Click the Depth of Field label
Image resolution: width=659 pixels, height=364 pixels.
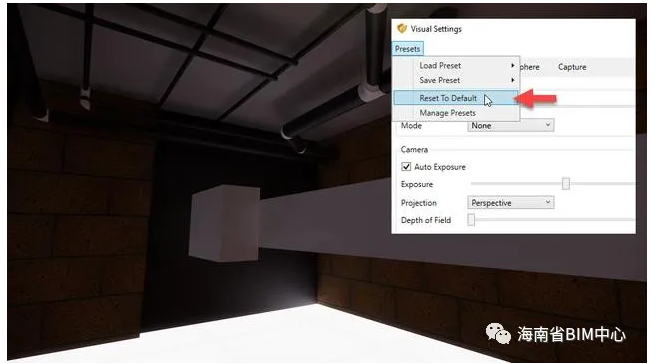click(425, 220)
